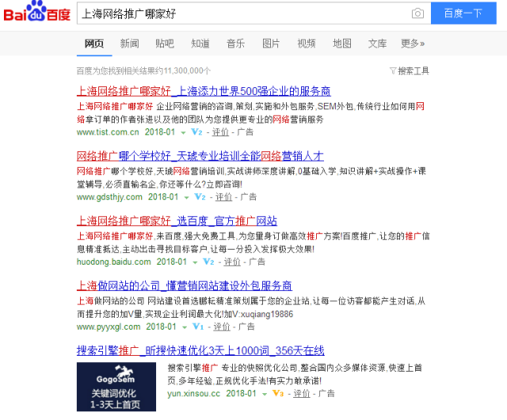Click V1 badge on www.pyyxgl.com result
This screenshot has height=420, width=507.
tap(199, 326)
